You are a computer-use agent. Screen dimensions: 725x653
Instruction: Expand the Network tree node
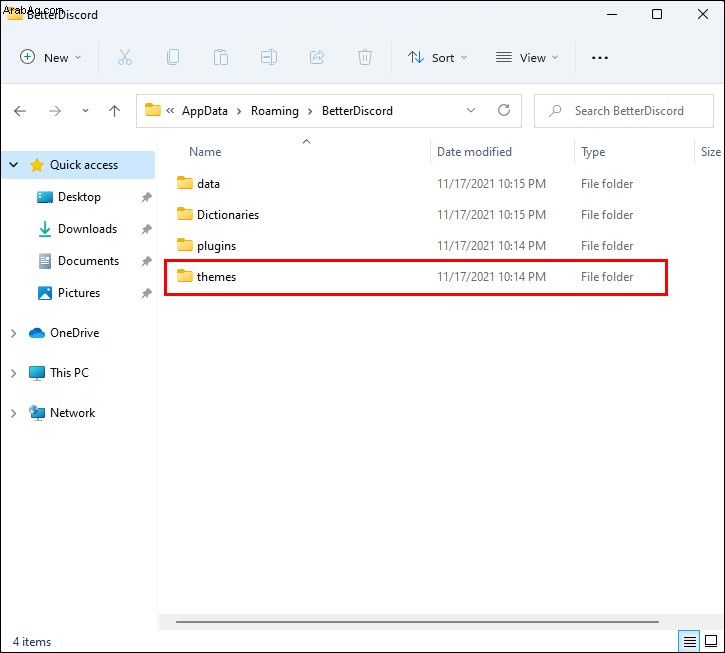(14, 413)
